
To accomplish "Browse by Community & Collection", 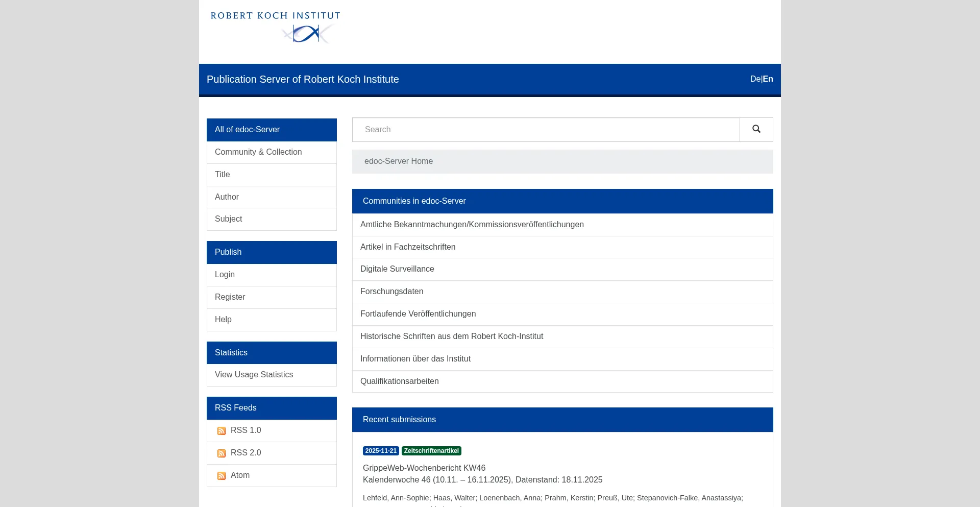I will pyautogui.click(x=258, y=152).
